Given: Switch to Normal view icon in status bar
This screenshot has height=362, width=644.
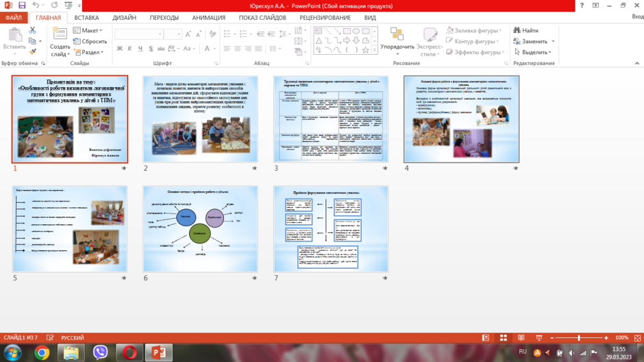Looking at the screenshot, I should coord(486,338).
